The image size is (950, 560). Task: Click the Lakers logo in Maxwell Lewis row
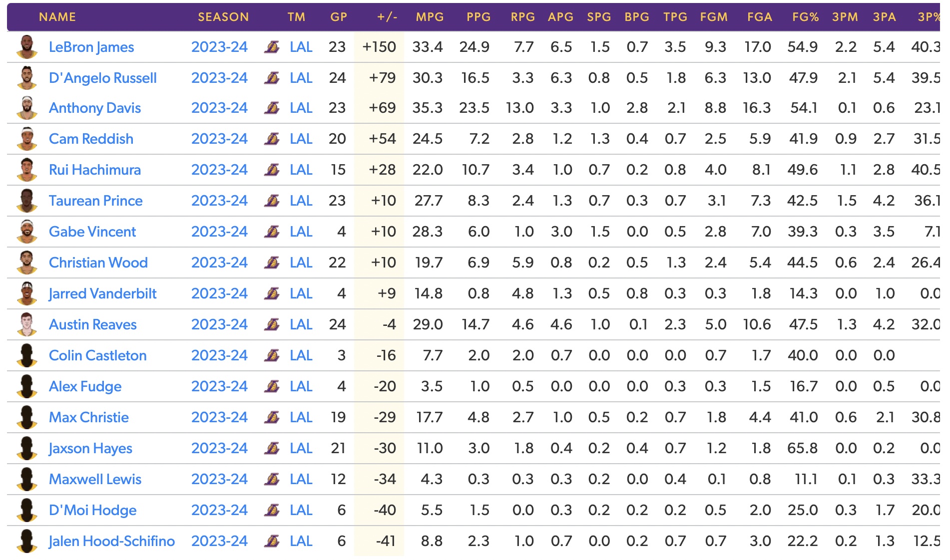click(272, 479)
